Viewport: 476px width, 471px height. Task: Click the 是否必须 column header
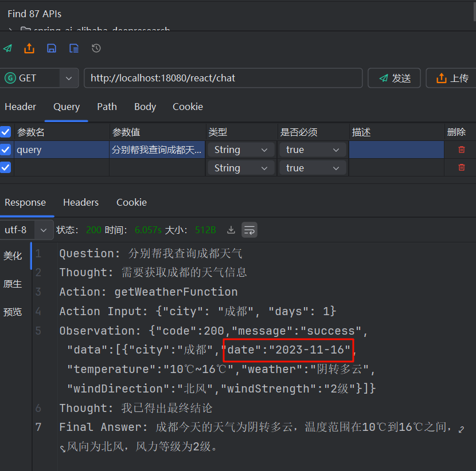(299, 132)
